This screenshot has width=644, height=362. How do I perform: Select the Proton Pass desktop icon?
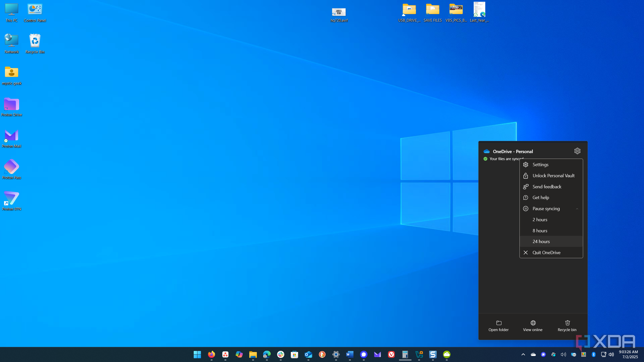(x=12, y=170)
